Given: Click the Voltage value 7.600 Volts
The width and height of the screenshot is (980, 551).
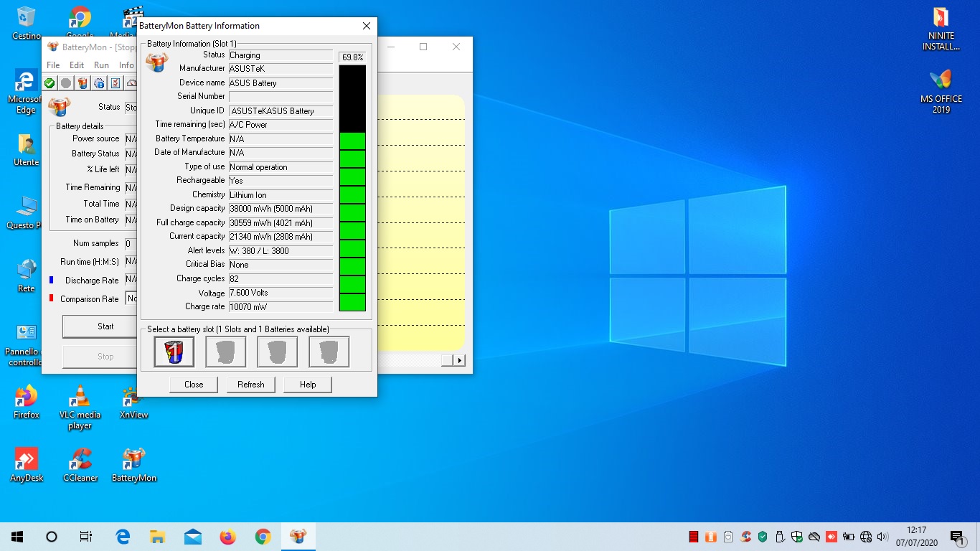Looking at the screenshot, I should [281, 293].
